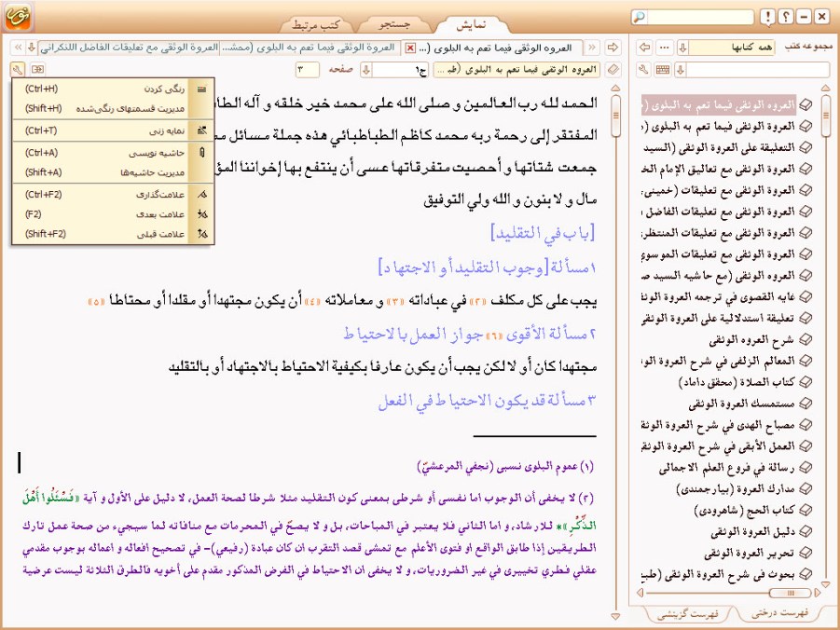The image size is (840, 630).
Task: Click heading ٣ مسألة قد يكون الاحتياط في الفعل
Action: pyautogui.click(x=487, y=401)
